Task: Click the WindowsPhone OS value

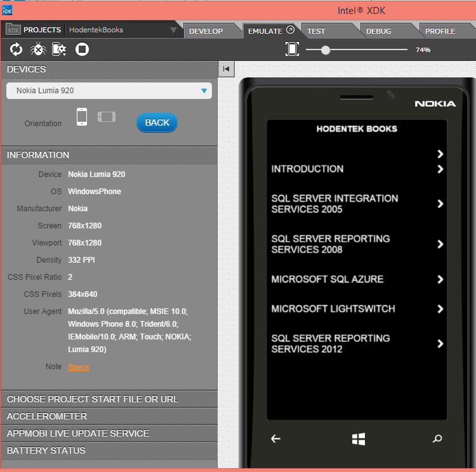Action: point(95,191)
